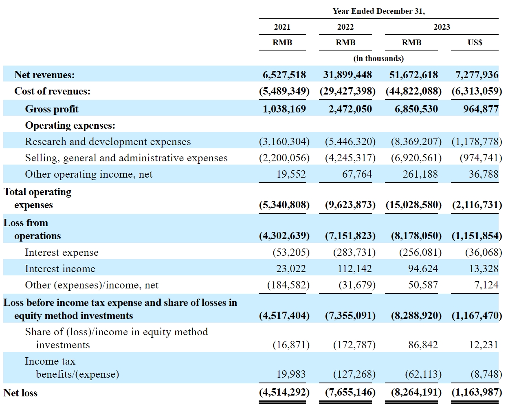Click the 2022 column header
Screen dimensions: 508x420
click(345, 27)
